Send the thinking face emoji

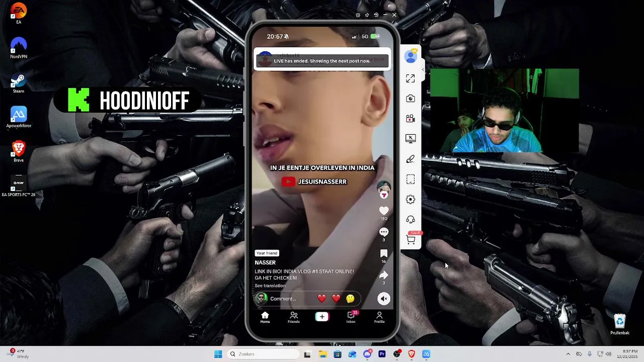350,299
